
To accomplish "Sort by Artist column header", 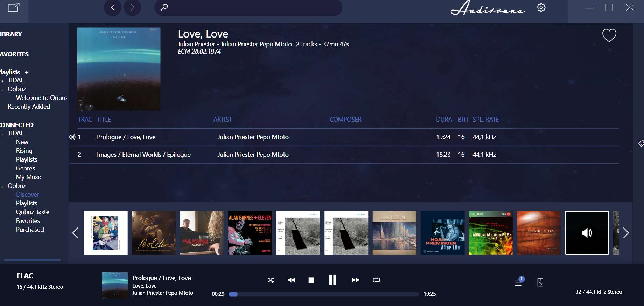I will tap(223, 120).
